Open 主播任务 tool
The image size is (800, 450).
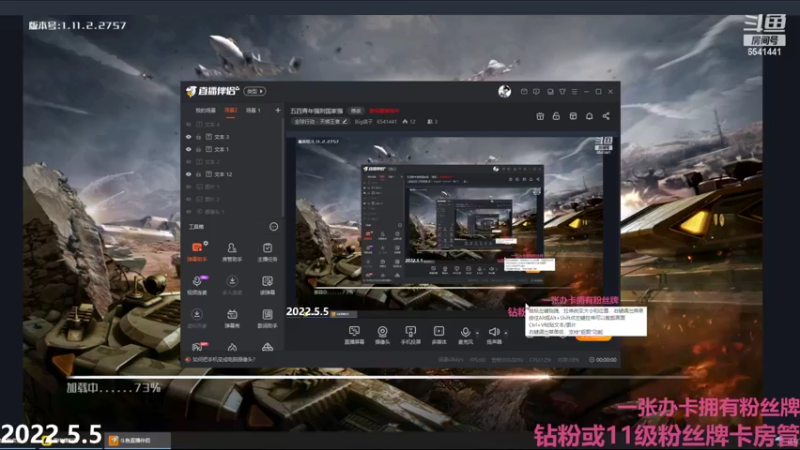[267, 252]
